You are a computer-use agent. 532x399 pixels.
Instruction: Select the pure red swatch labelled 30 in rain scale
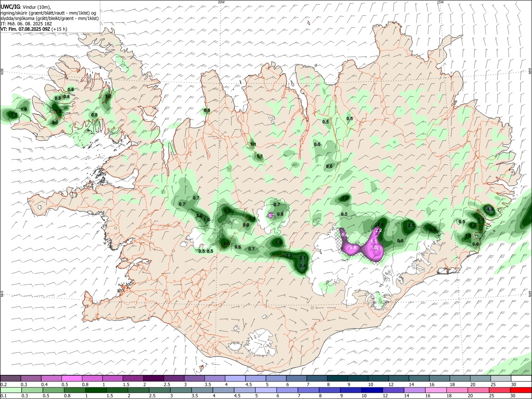521,390
